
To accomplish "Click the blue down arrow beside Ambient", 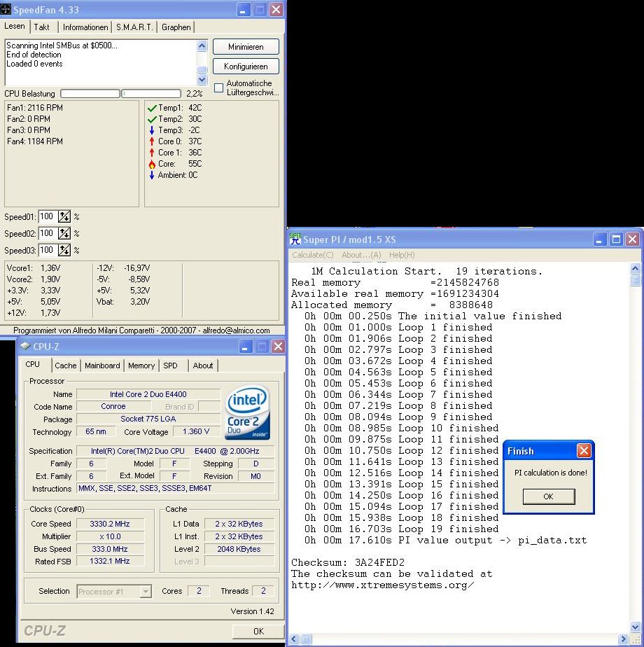I will click(152, 175).
